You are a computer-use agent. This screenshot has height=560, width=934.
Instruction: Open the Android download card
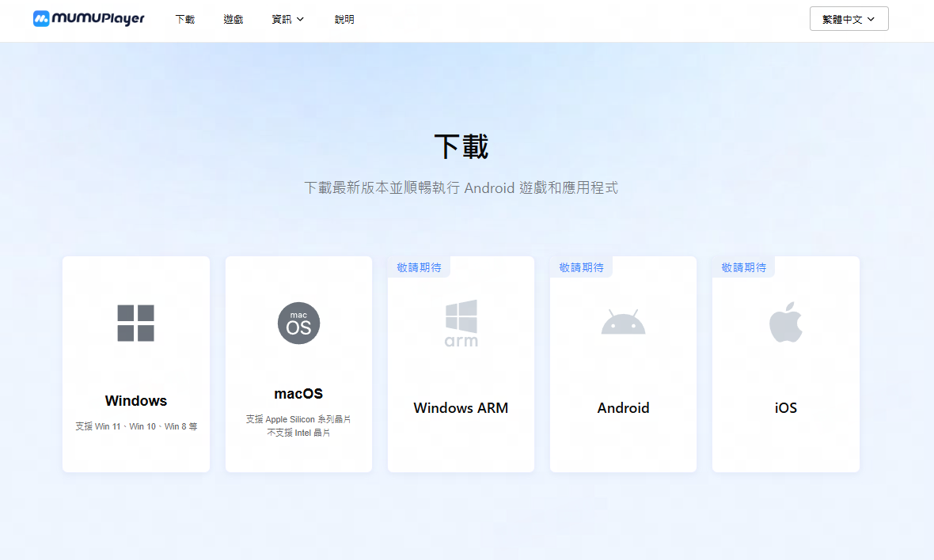623,372
